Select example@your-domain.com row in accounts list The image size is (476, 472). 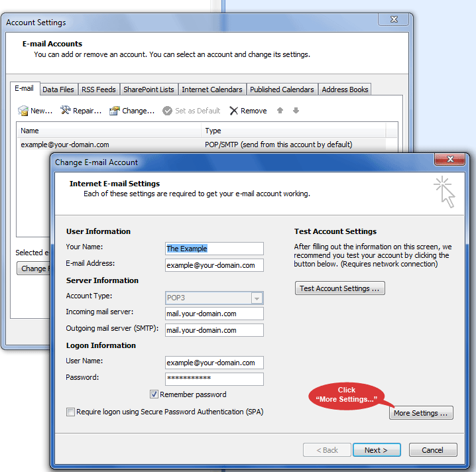[202, 145]
